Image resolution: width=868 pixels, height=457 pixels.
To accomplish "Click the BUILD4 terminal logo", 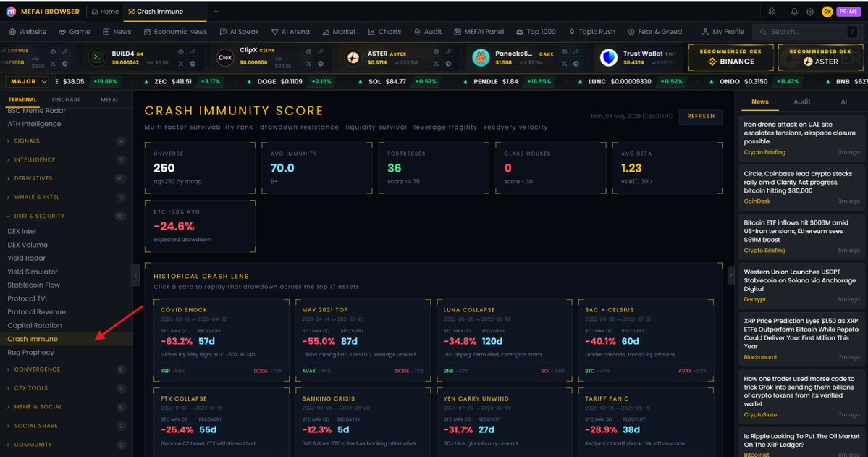I will [x=97, y=58].
